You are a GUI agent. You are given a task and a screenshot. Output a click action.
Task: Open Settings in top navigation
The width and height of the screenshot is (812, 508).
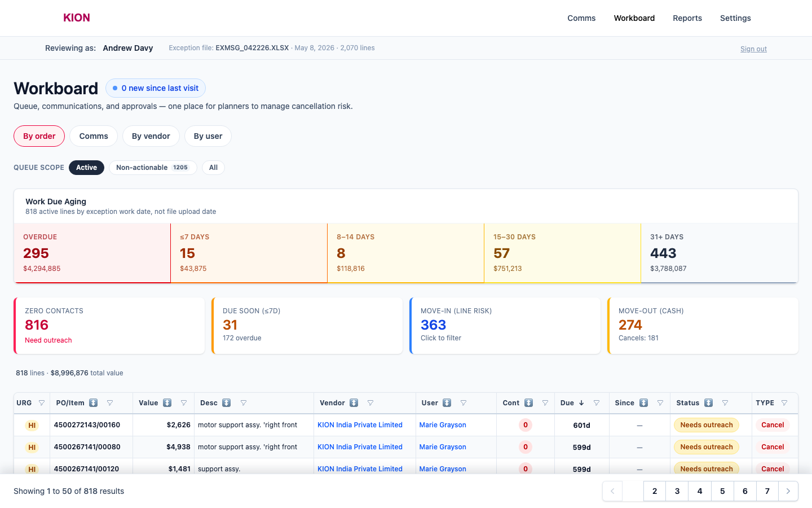[735, 18]
